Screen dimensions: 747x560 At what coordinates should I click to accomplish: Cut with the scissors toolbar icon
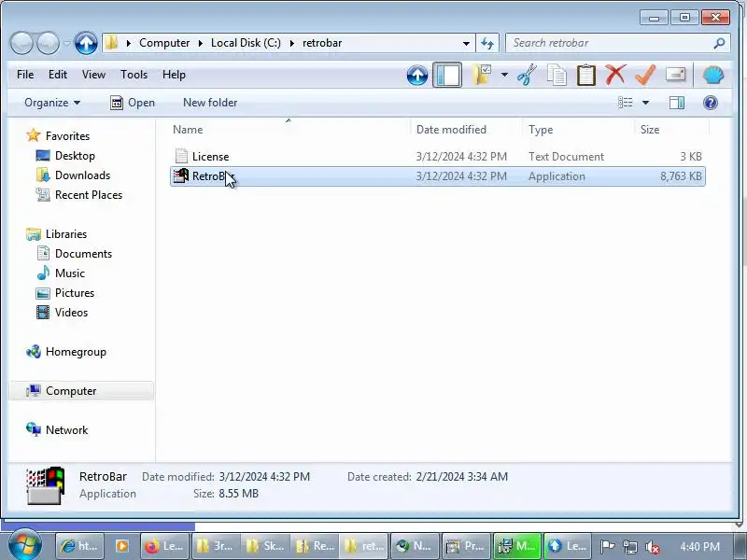tap(527, 76)
